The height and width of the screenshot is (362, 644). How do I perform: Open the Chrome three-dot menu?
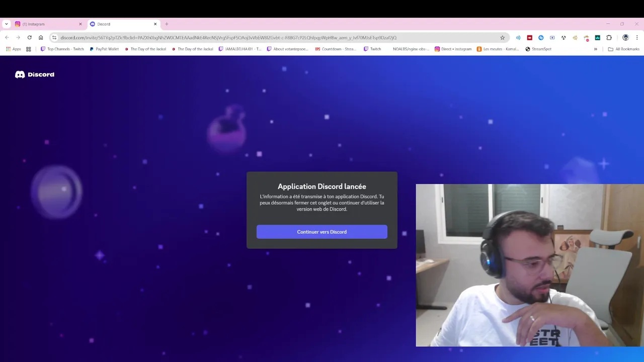click(x=637, y=38)
